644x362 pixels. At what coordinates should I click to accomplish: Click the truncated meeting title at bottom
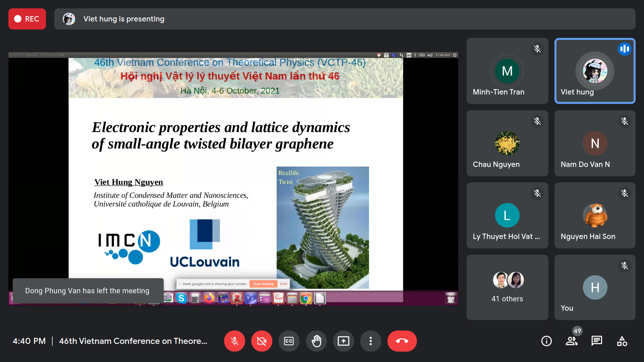(133, 341)
